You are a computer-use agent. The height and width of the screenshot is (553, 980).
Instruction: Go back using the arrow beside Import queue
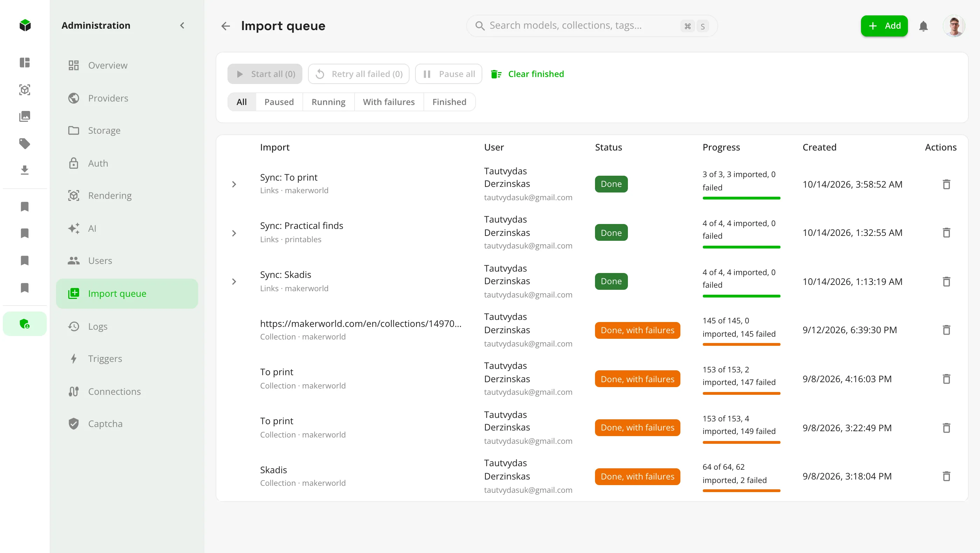click(x=226, y=26)
